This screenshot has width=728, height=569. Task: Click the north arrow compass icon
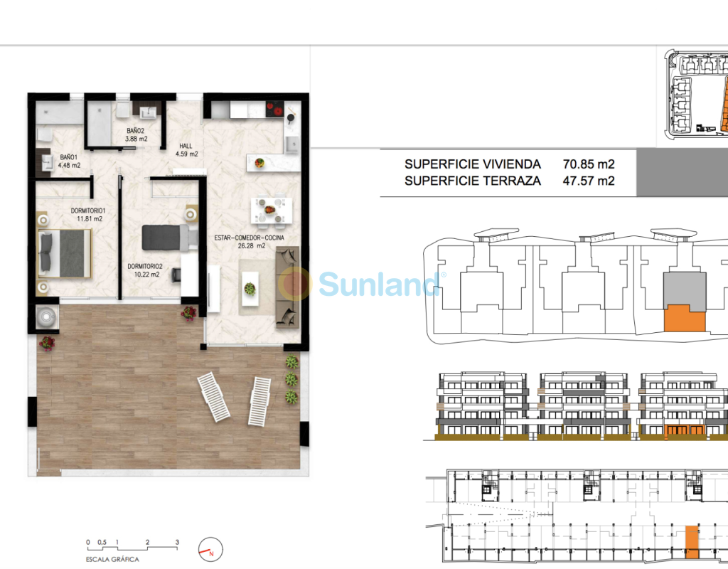pos(211,548)
